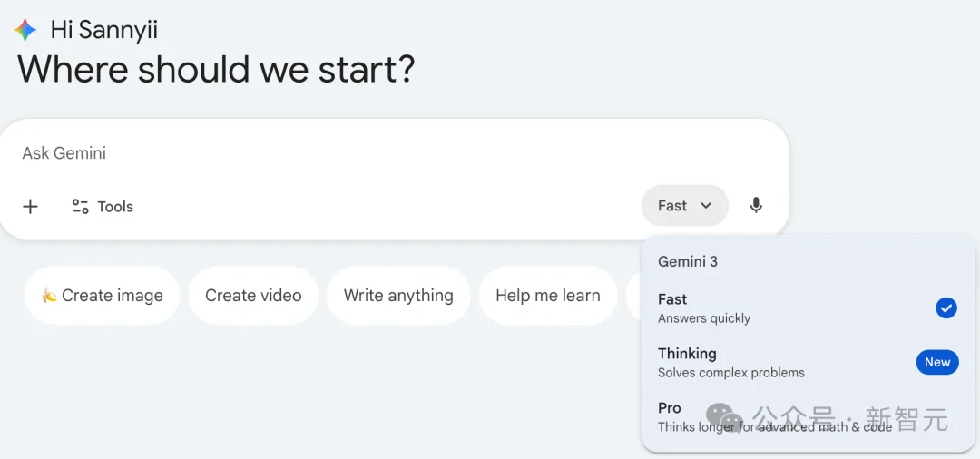Viewport: 980px width, 459px height.
Task: Click the Write anything suggestion chip
Action: (398, 296)
